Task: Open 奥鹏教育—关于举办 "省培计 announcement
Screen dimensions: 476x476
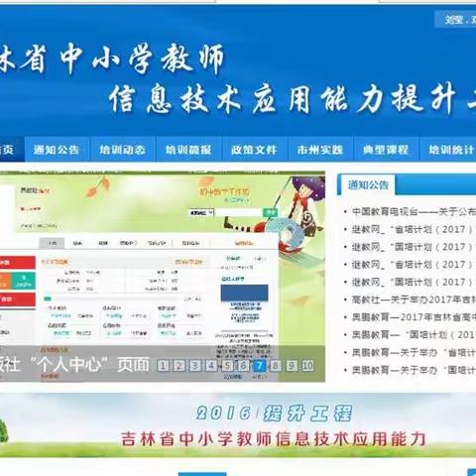Action: click(x=414, y=352)
